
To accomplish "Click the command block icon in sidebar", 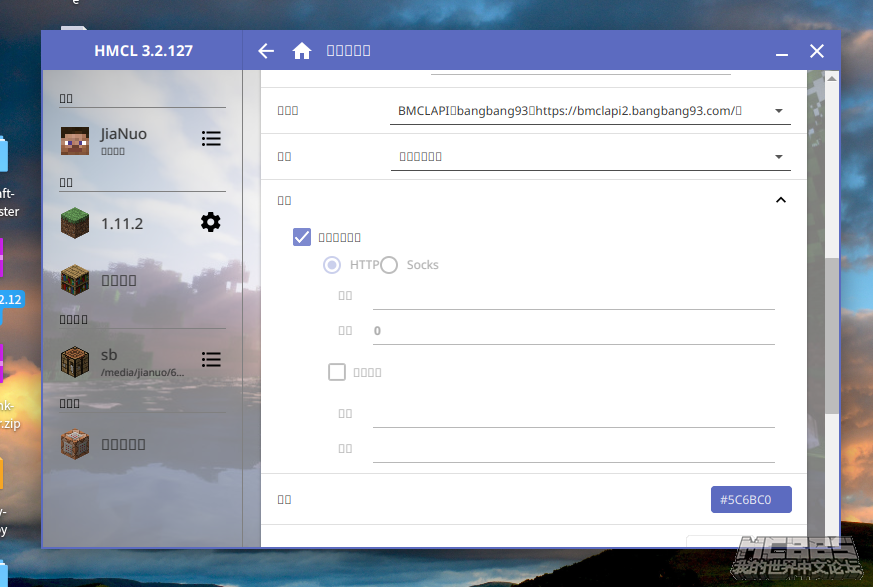I will tap(75, 444).
